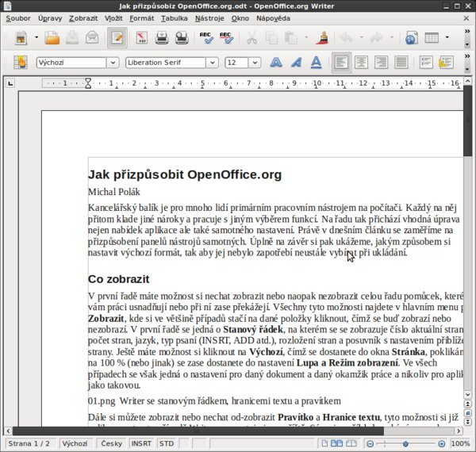Open the Formát menu
This screenshot has width=476, height=452.
point(142,18)
